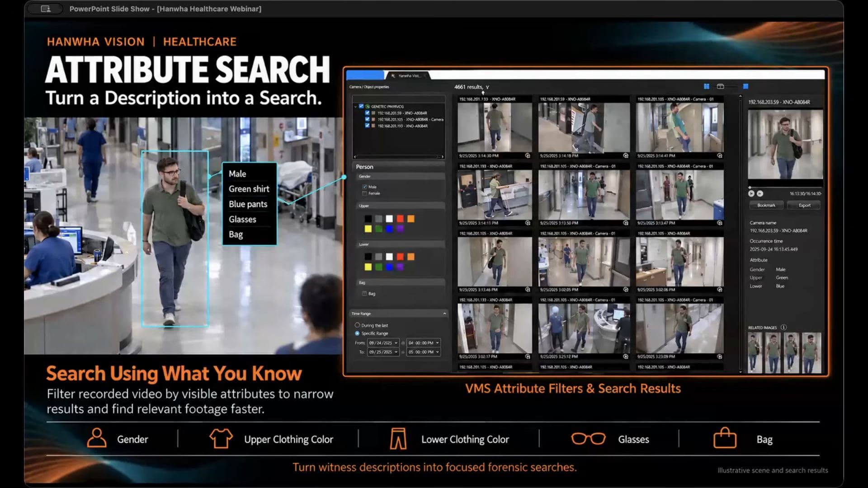Open the first related image thumbnail
The width and height of the screenshot is (868, 488).
click(755, 353)
